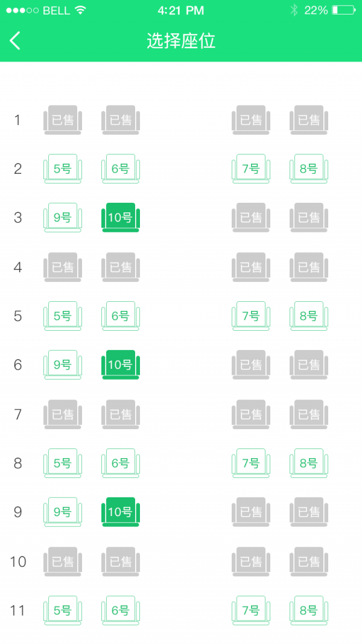Select seat 7号 in row 8
This screenshot has width=362, height=644.
coord(251,464)
